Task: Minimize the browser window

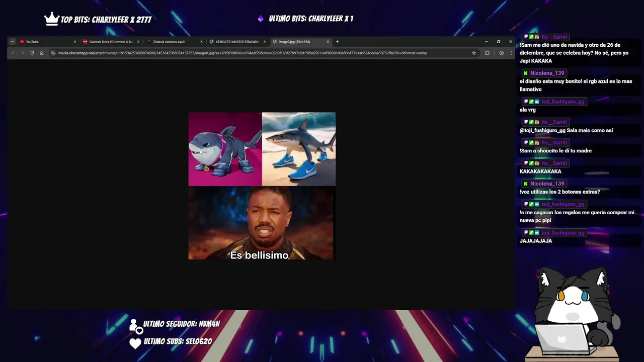Action: click(486, 42)
